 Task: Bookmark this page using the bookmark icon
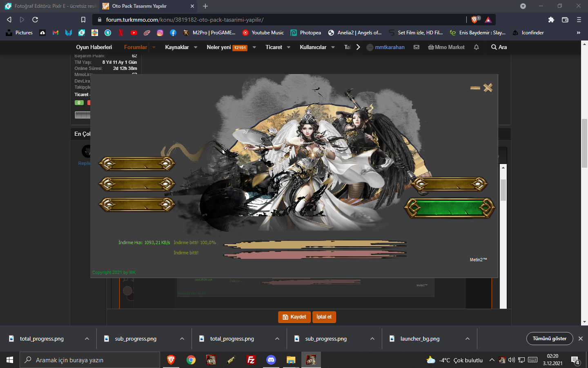(83, 20)
